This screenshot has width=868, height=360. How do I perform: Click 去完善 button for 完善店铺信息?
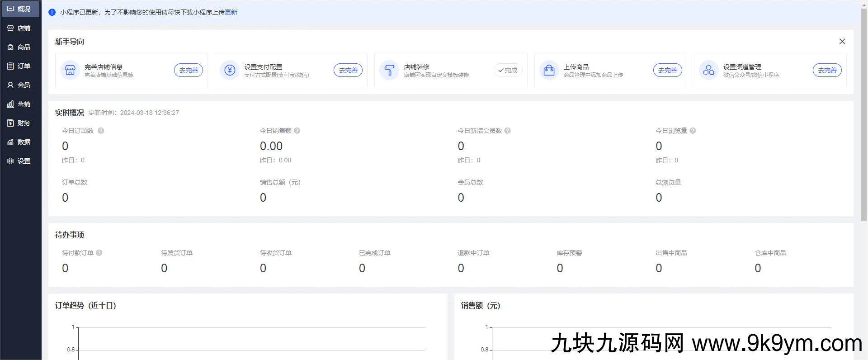[189, 70]
